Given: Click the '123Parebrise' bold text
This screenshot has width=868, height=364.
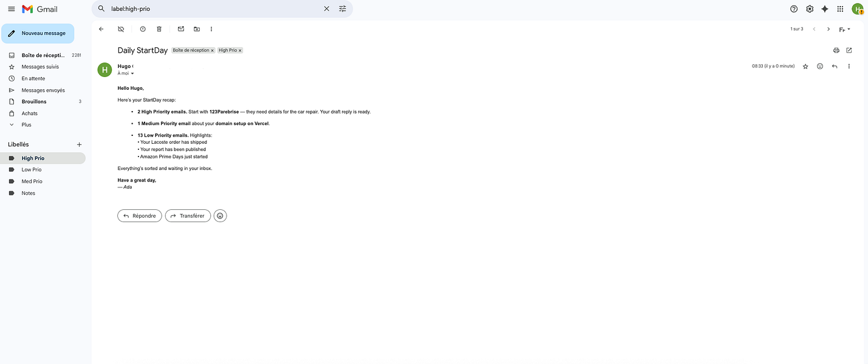Looking at the screenshot, I should click(x=224, y=112).
